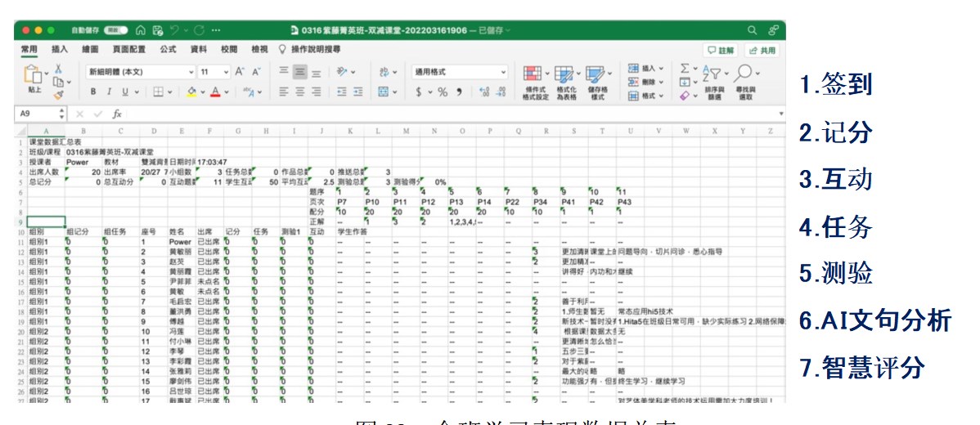Switch to the 插入 (Insert) ribbon tab
The height and width of the screenshot is (425, 980).
(x=60, y=50)
